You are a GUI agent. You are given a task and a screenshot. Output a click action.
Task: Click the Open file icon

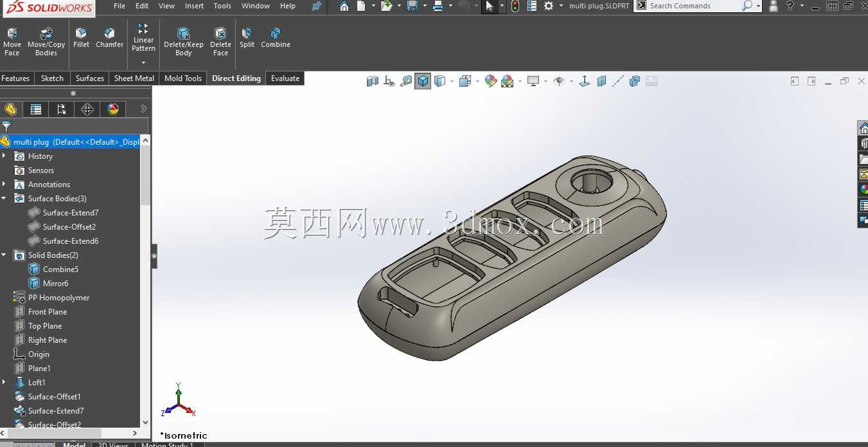click(385, 6)
